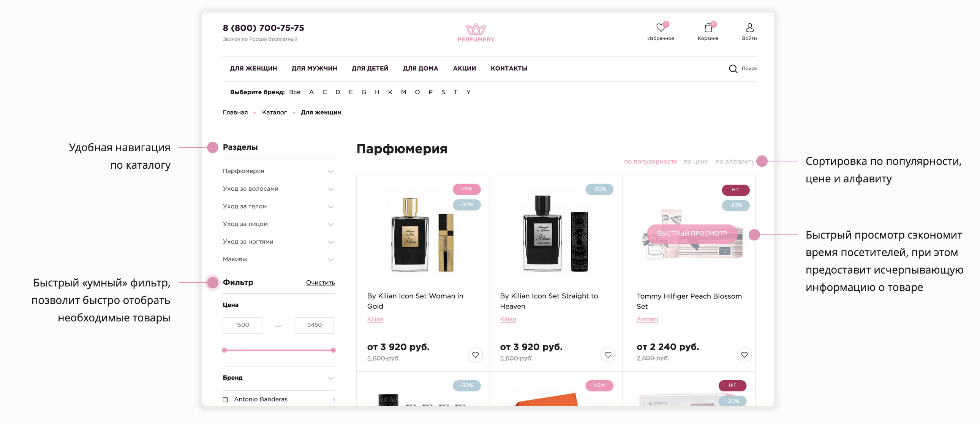Click the right handle of price slider

[333, 350]
